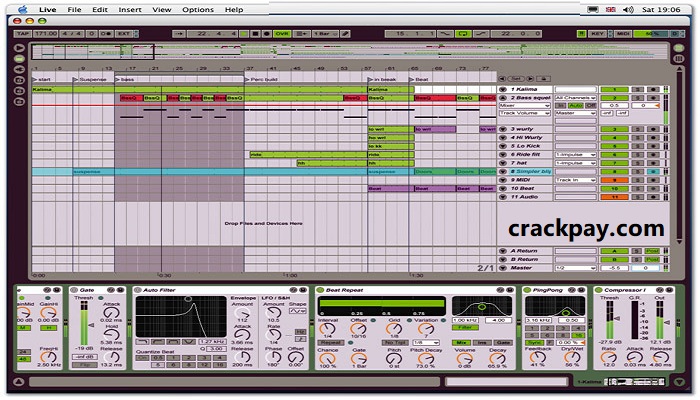Select the 'ride' clip on Ride filt track

pos(308,154)
